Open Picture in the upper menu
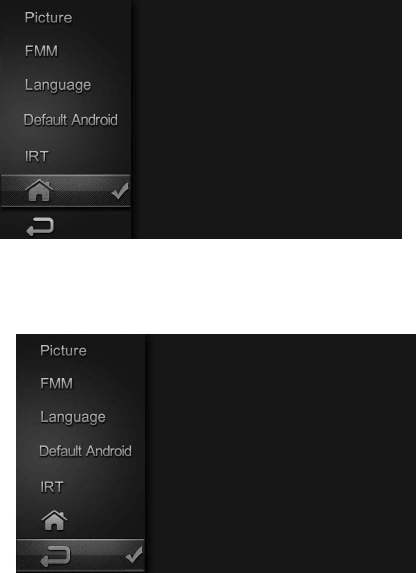 (48, 18)
